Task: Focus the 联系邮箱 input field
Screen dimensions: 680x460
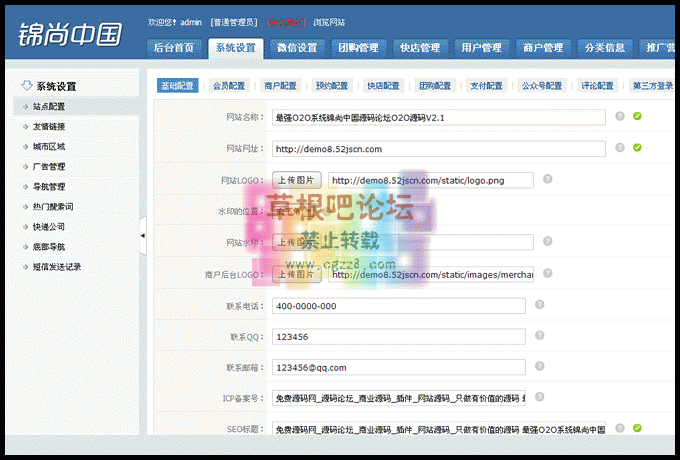Action: click(x=399, y=367)
